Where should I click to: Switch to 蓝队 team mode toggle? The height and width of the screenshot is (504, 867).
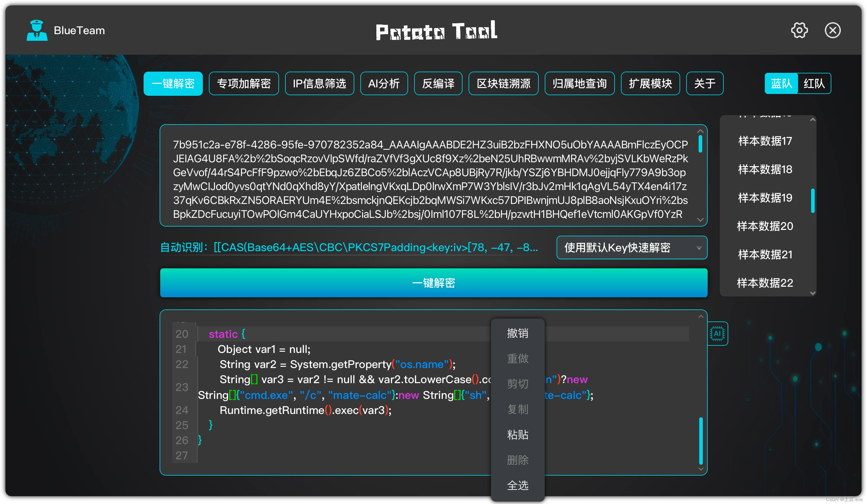[780, 84]
